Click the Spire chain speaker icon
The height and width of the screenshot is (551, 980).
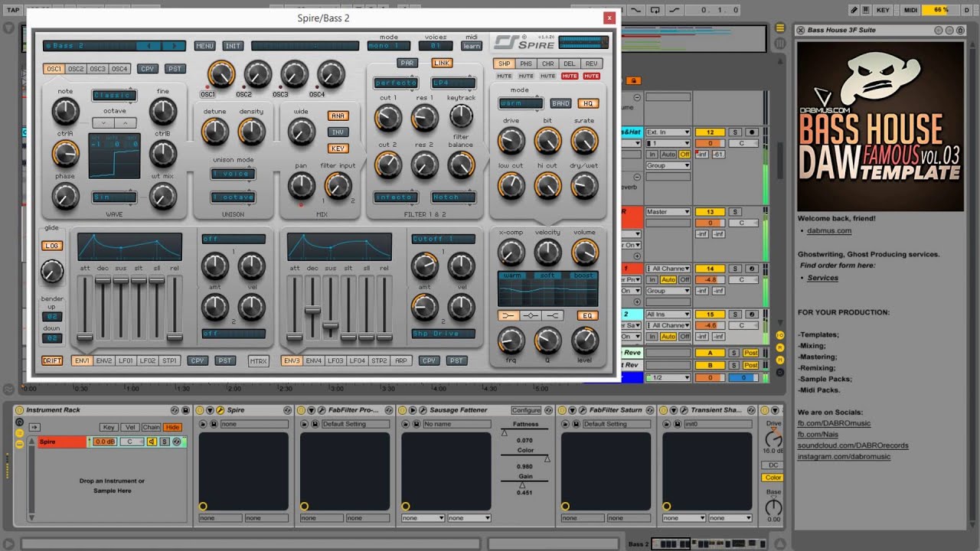(x=152, y=442)
